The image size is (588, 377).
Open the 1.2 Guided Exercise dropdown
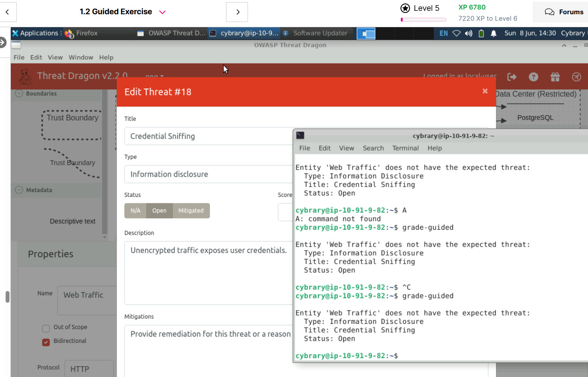pyautogui.click(x=162, y=12)
